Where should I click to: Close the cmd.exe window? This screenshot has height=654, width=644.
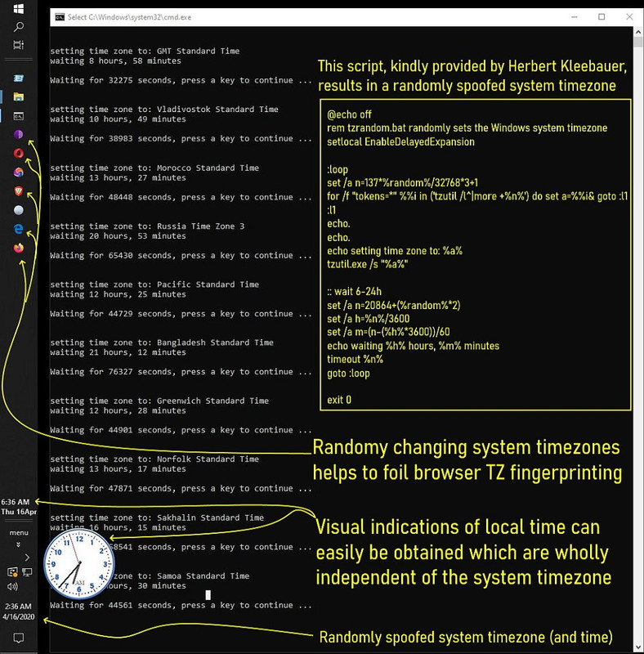629,16
